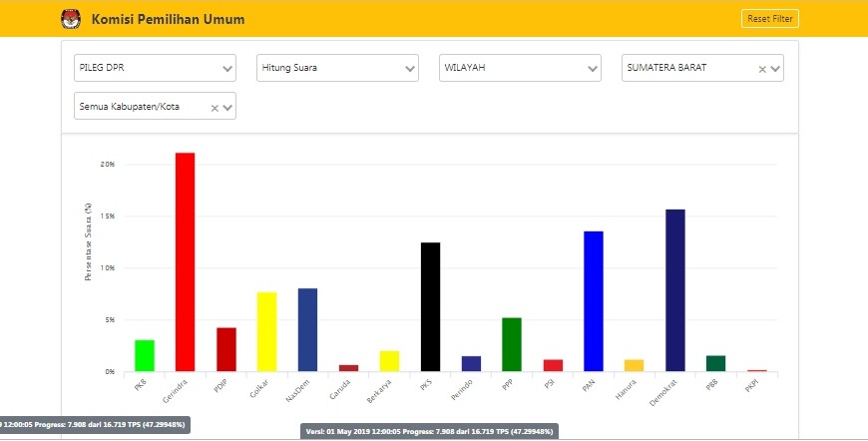Select the green PPP bar
The image size is (868, 441).
[512, 344]
